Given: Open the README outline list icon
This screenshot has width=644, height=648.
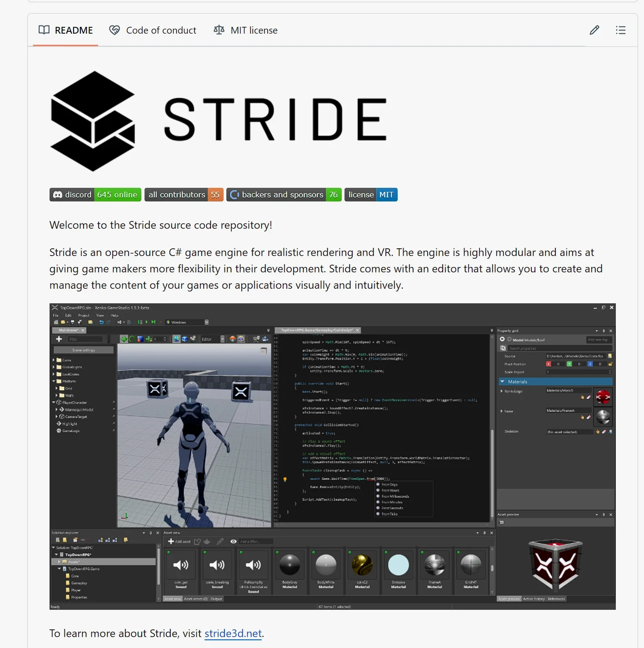Looking at the screenshot, I should (x=620, y=30).
